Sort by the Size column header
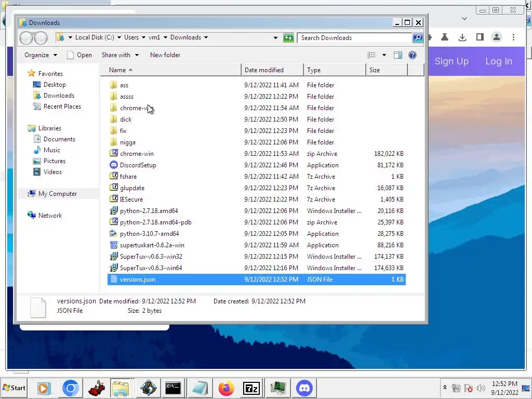 [x=387, y=70]
